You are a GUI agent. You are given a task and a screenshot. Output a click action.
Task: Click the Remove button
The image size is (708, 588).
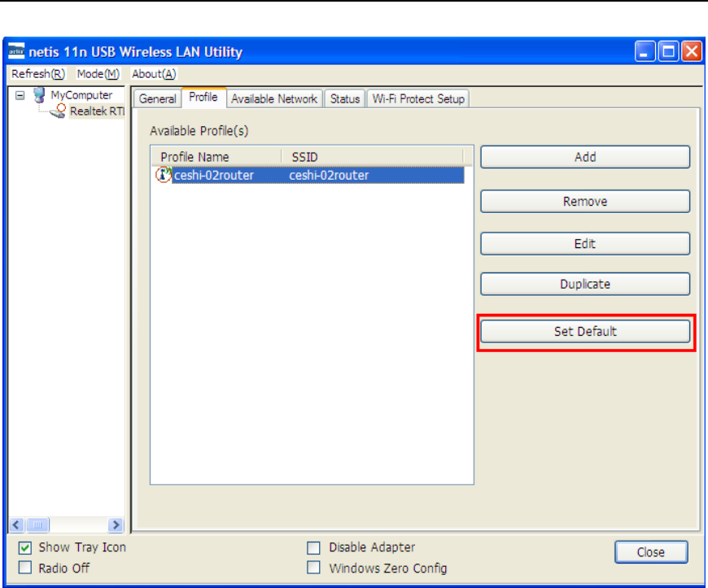click(x=585, y=201)
